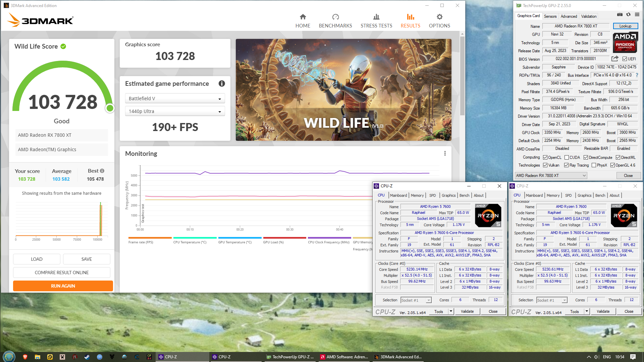The height and width of the screenshot is (362, 644).
Task: Click the score distribution histogram chart
Action: (61, 219)
